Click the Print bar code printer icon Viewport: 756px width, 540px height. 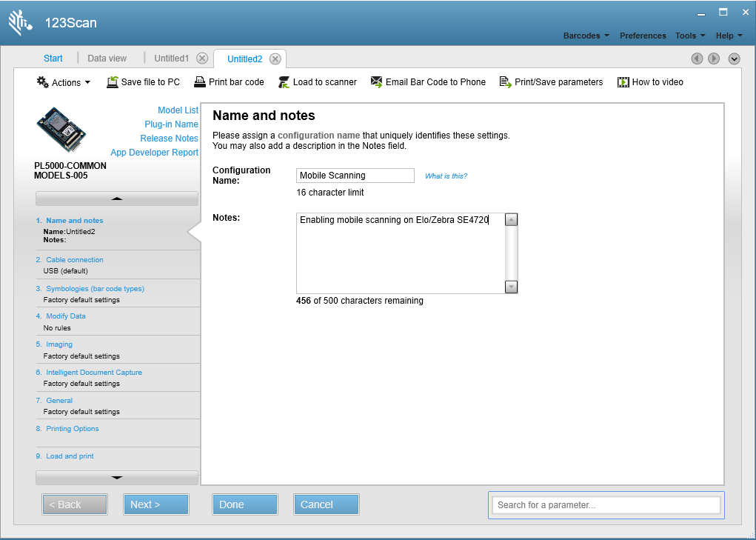coord(200,82)
